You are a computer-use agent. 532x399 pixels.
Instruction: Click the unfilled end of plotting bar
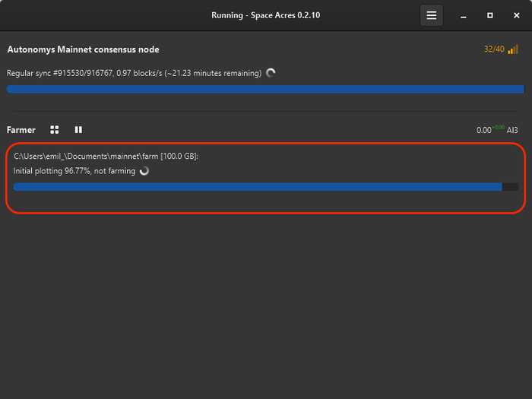click(x=511, y=187)
